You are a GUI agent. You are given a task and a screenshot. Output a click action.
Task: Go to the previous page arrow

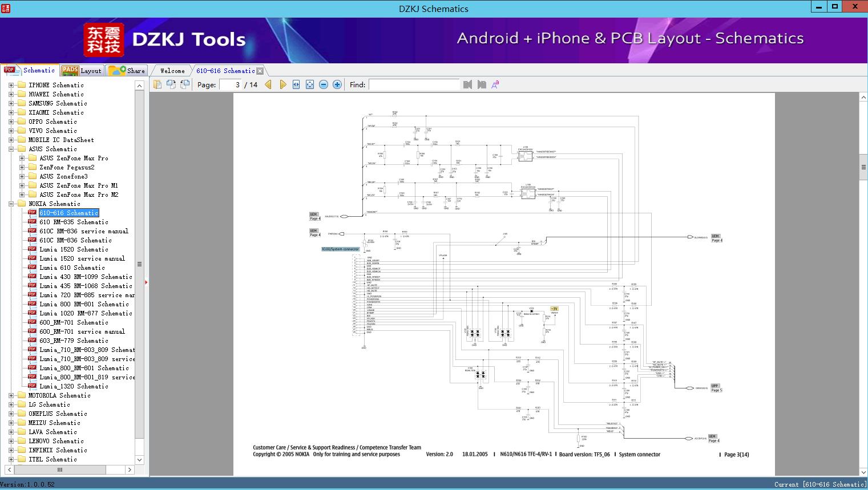[x=268, y=84]
